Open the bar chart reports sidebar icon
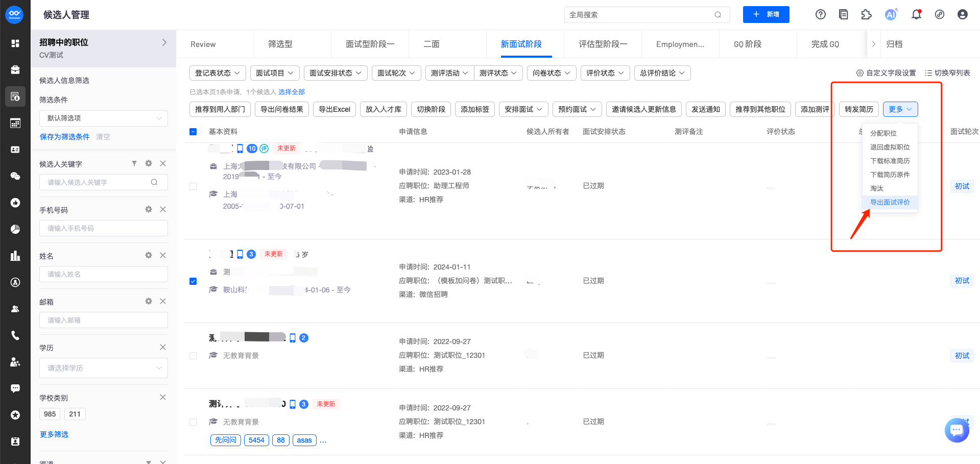Viewport: 980px width, 464px height. (x=15, y=256)
